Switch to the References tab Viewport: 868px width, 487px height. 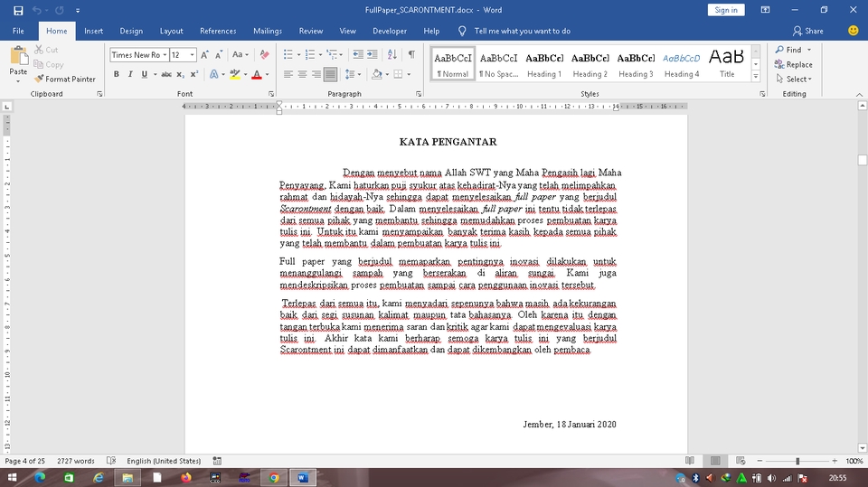point(218,31)
